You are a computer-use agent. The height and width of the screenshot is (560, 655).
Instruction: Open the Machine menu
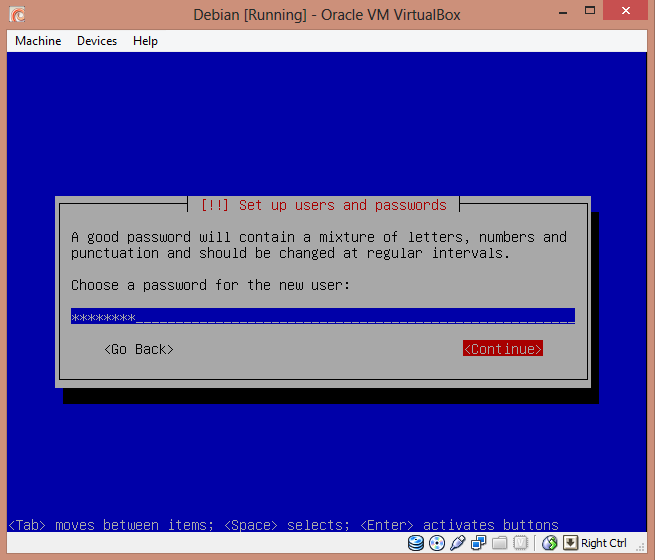[x=38, y=41]
